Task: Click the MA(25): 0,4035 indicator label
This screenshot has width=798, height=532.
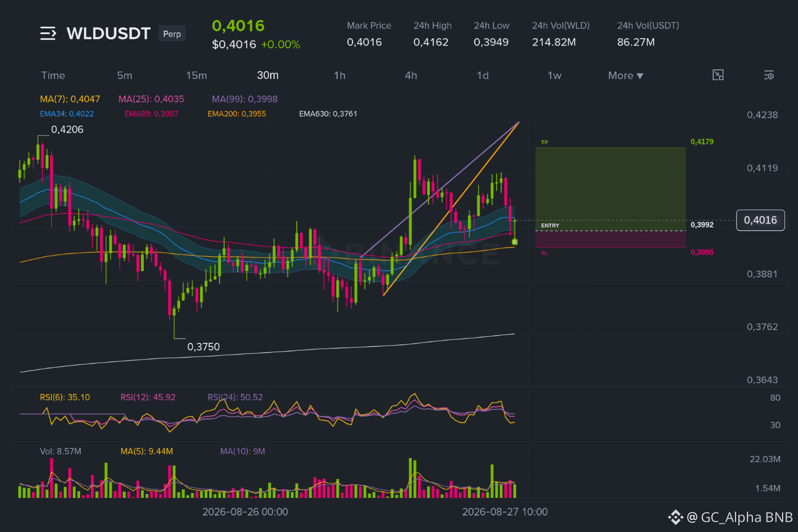Action: 151,99
